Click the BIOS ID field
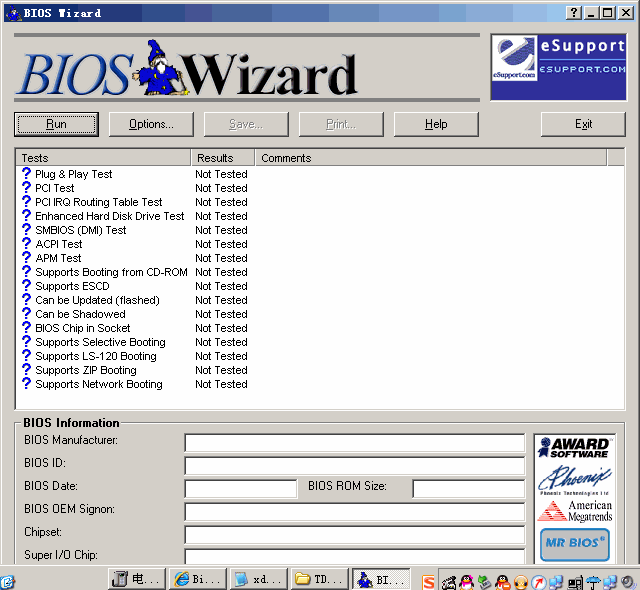The height and width of the screenshot is (590, 640). (x=355, y=466)
